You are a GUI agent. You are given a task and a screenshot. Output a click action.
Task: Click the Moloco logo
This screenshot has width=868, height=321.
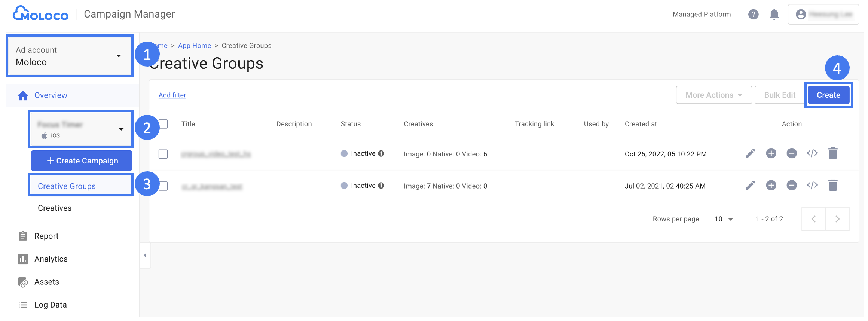(x=40, y=14)
